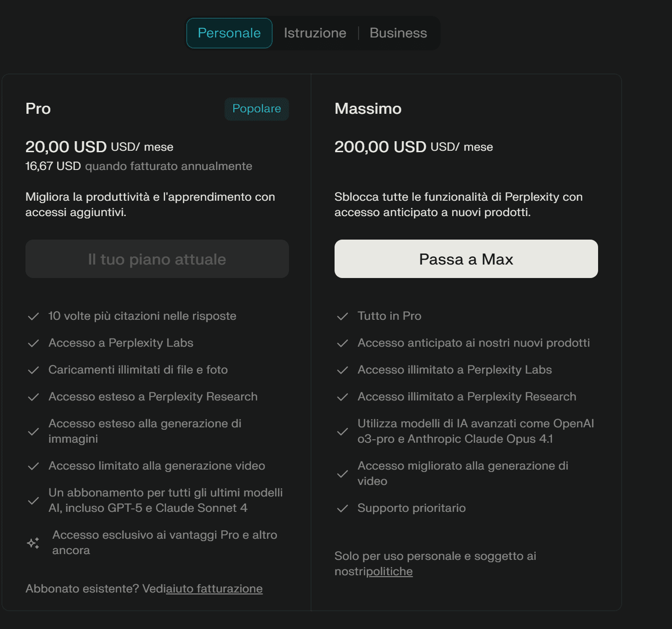
Task: Open the Business plans tab
Action: (398, 33)
